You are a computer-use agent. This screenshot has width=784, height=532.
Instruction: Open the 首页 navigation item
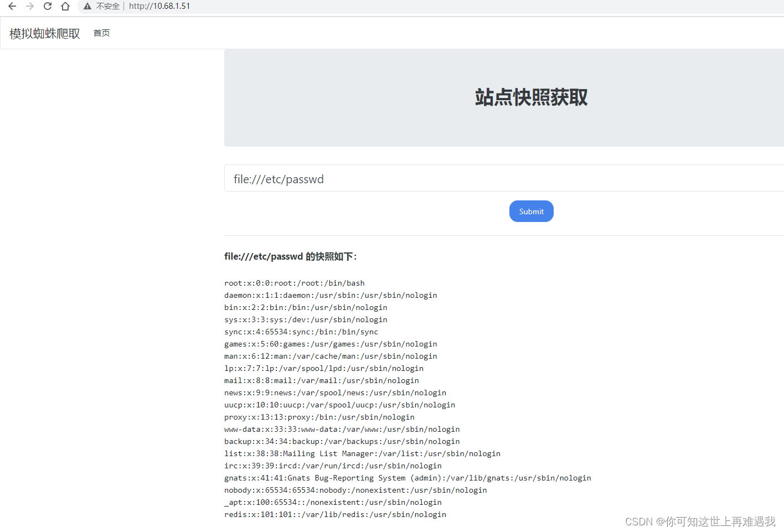point(101,33)
